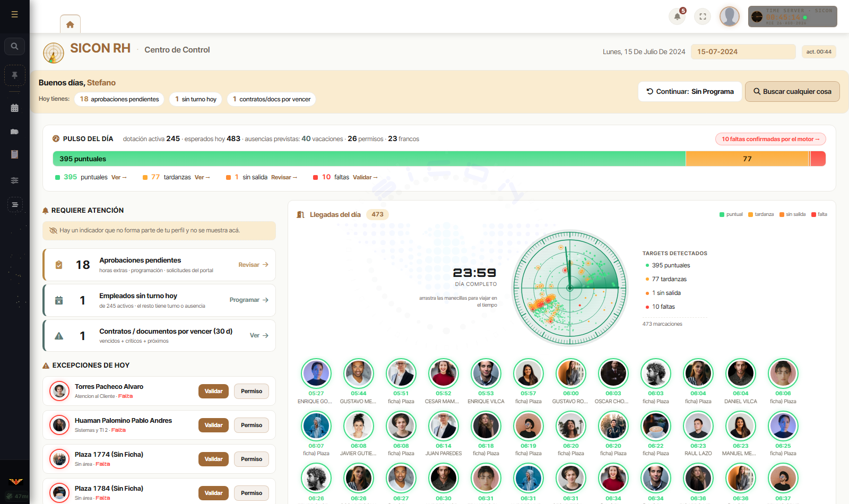Click the radar clock dial
The width and height of the screenshot is (849, 504).
[570, 288]
